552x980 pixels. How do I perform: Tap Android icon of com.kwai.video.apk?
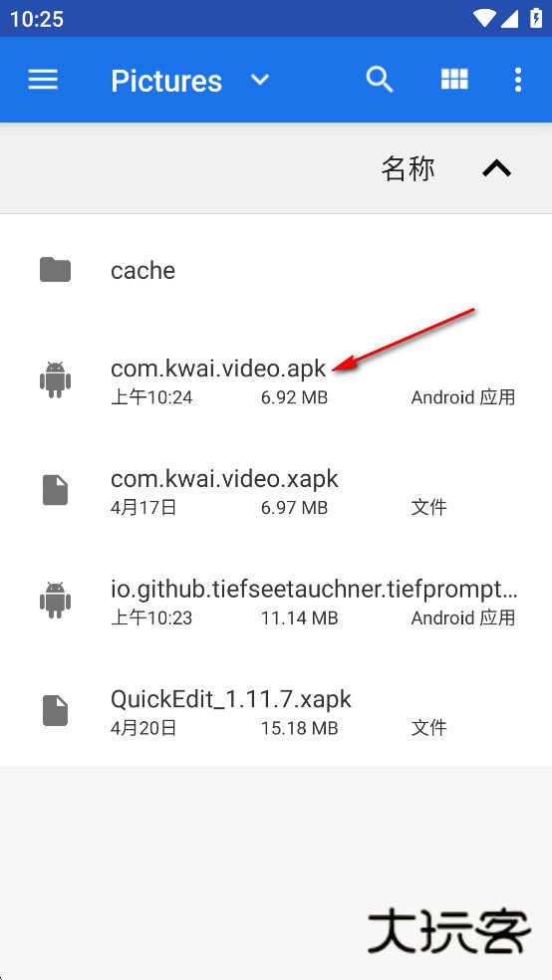click(x=55, y=379)
